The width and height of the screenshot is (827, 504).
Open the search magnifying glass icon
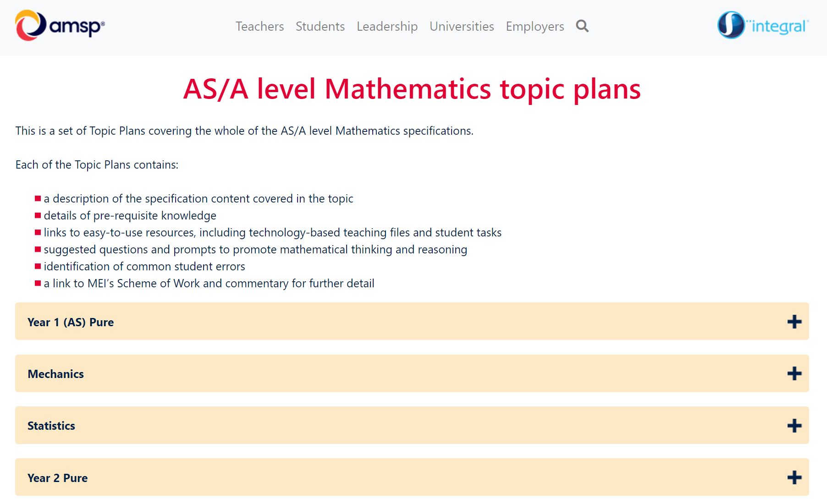pyautogui.click(x=582, y=26)
